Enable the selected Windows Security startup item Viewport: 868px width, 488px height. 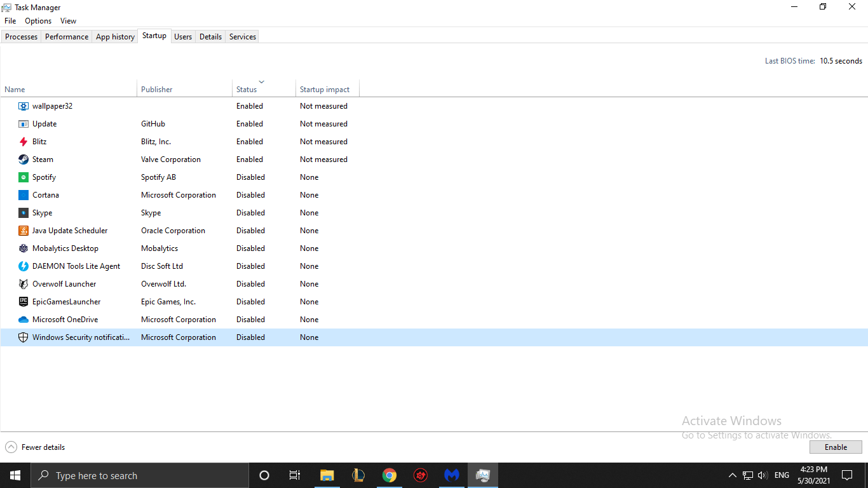pyautogui.click(x=835, y=447)
